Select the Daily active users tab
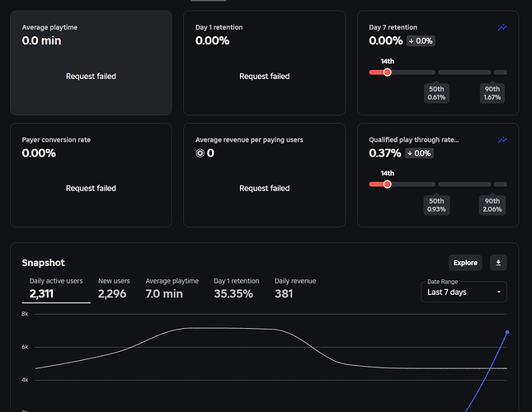 click(x=56, y=288)
